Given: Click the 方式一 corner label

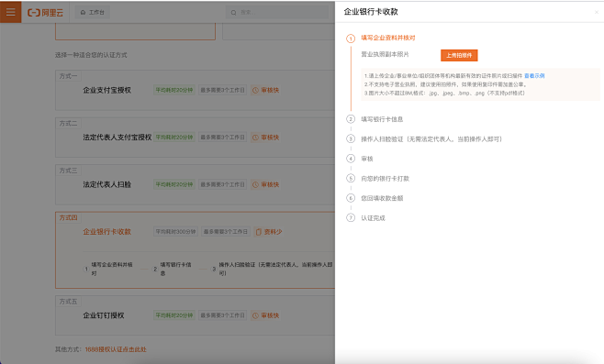Looking at the screenshot, I should pyautogui.click(x=68, y=76).
